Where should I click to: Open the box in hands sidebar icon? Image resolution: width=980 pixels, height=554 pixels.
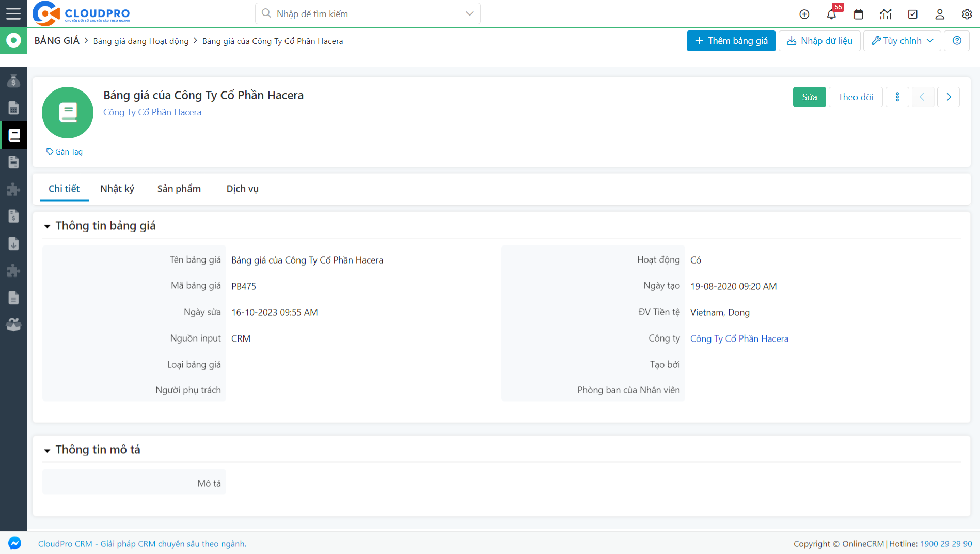(13, 325)
